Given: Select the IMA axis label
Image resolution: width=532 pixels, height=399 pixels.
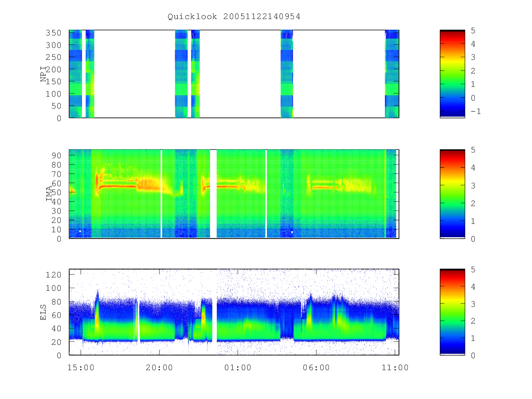Looking at the screenshot, I should tap(49, 194).
